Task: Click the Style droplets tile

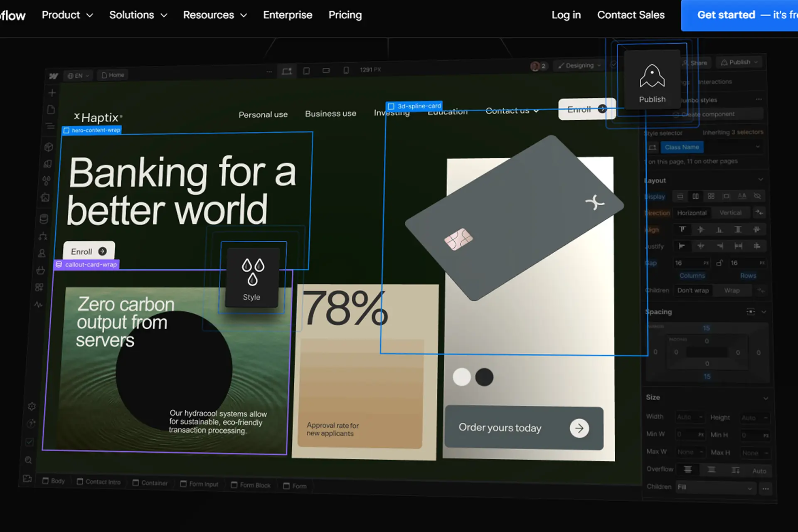Action: tap(252, 278)
